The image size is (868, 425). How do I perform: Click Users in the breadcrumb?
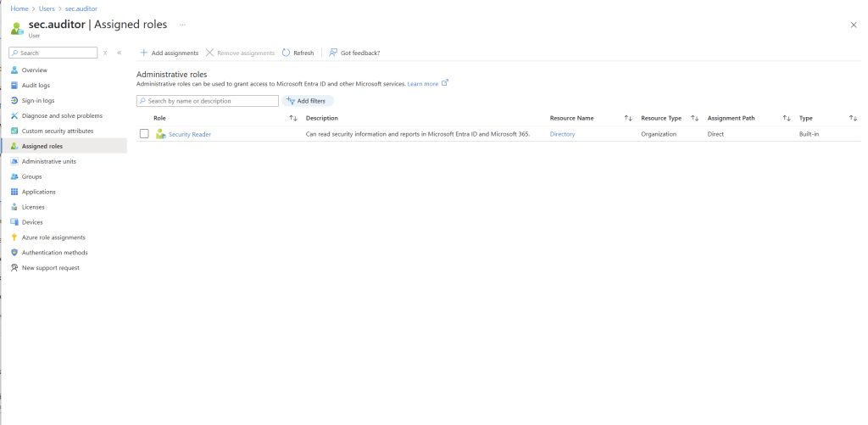47,8
